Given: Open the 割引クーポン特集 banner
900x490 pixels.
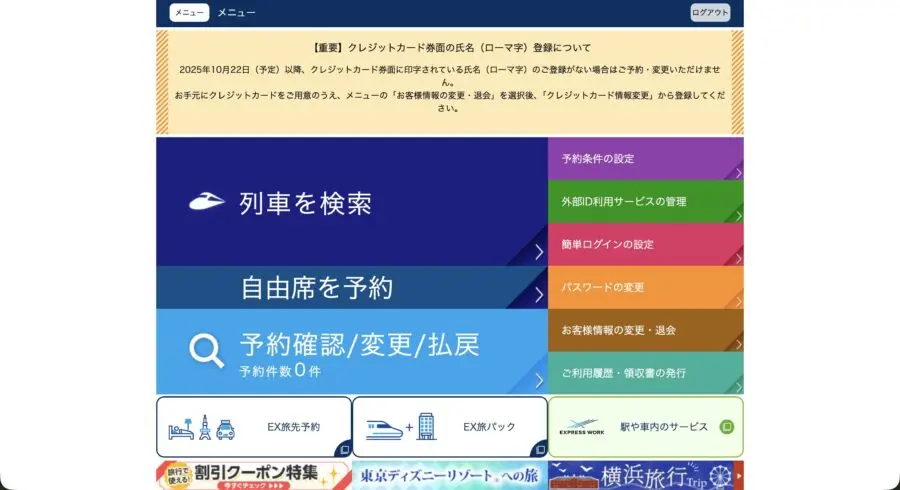Looking at the screenshot, I should (x=252, y=475).
